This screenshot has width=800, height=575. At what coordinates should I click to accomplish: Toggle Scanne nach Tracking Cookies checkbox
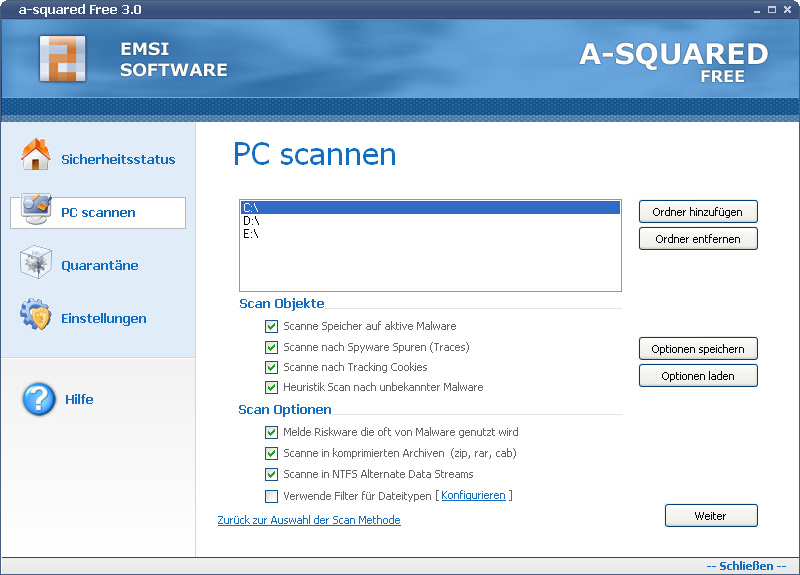tap(271, 367)
